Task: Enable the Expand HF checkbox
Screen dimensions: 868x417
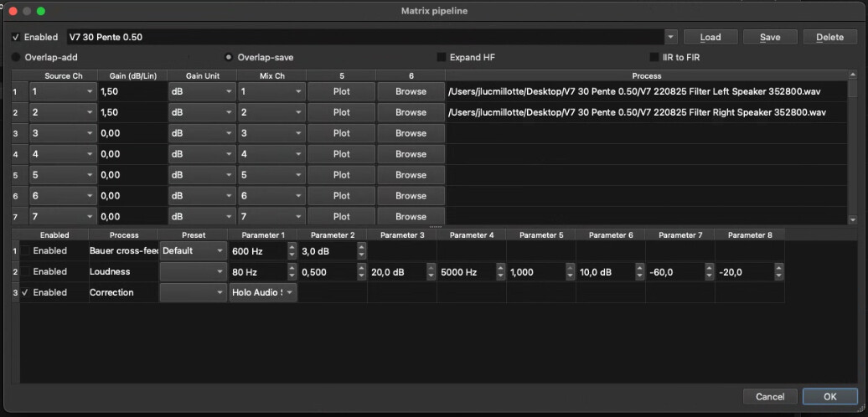Action: click(x=442, y=58)
